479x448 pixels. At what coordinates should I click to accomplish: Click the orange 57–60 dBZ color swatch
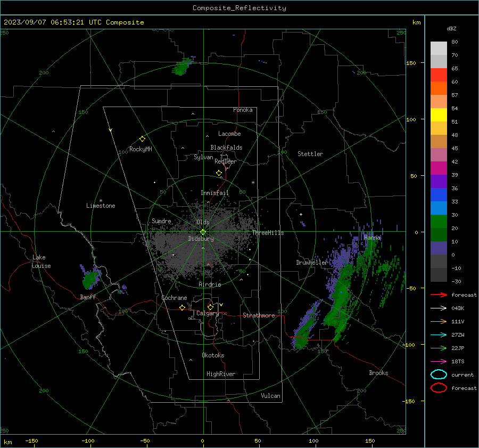point(439,88)
